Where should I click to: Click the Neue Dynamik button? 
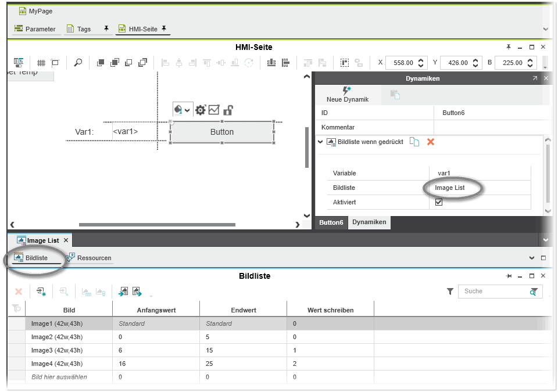click(347, 95)
